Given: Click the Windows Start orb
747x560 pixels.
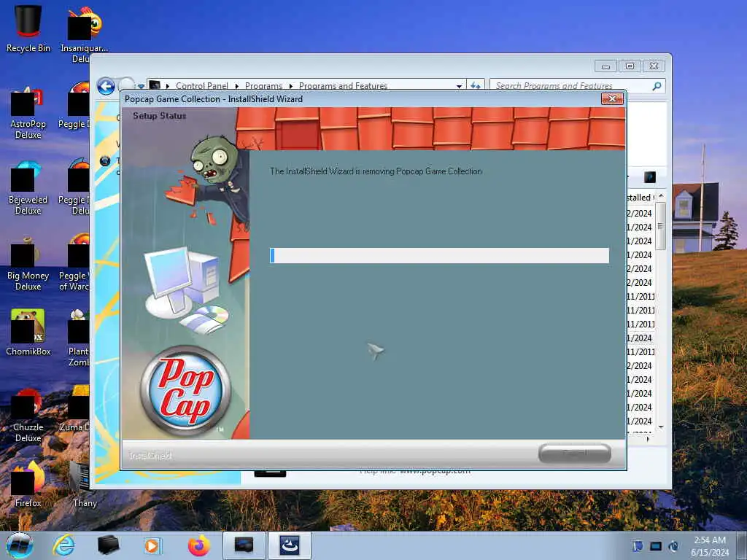Looking at the screenshot, I should point(20,545).
